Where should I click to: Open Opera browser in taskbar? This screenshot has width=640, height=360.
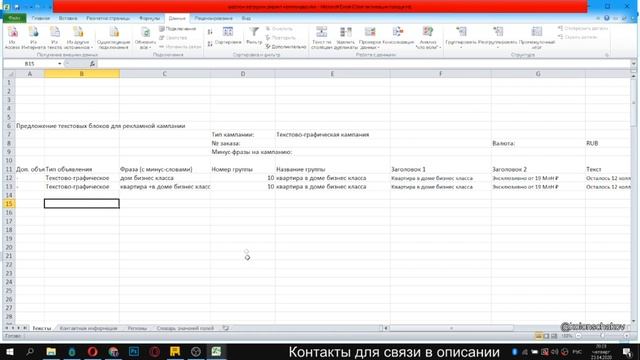click(93, 351)
